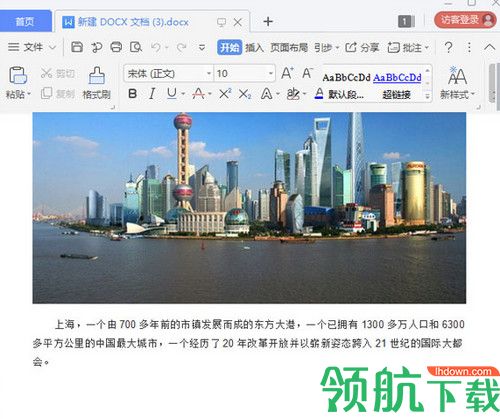The height and width of the screenshot is (419, 500).
Task: Open the styles group dialog launcher
Action: (x=479, y=107)
